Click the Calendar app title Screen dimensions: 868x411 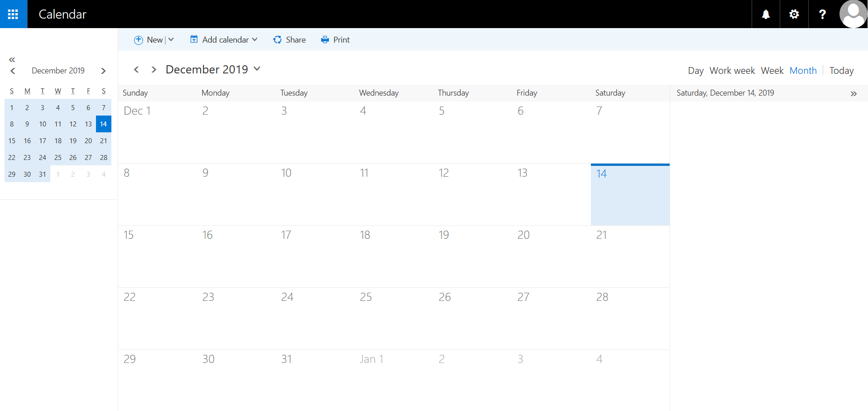pos(62,14)
